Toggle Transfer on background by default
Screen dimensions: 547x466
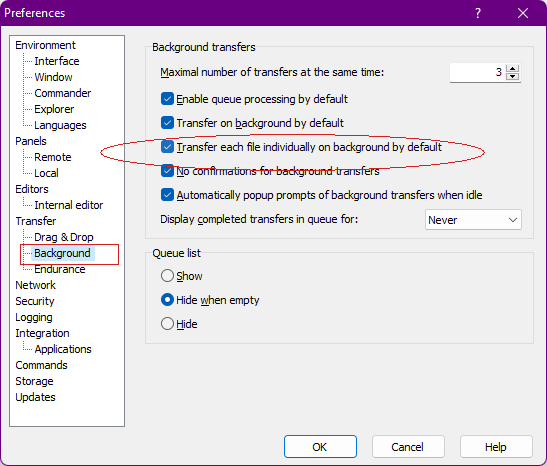tap(167, 123)
